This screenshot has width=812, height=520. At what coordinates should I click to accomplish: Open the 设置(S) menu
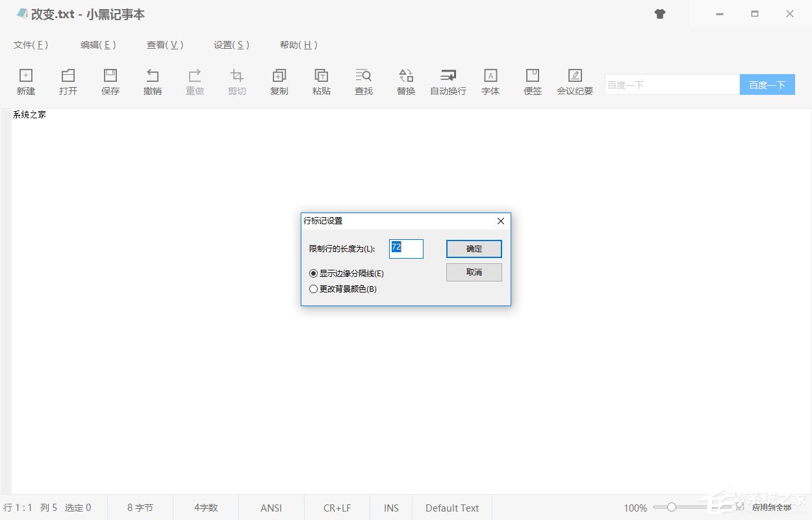coord(231,45)
